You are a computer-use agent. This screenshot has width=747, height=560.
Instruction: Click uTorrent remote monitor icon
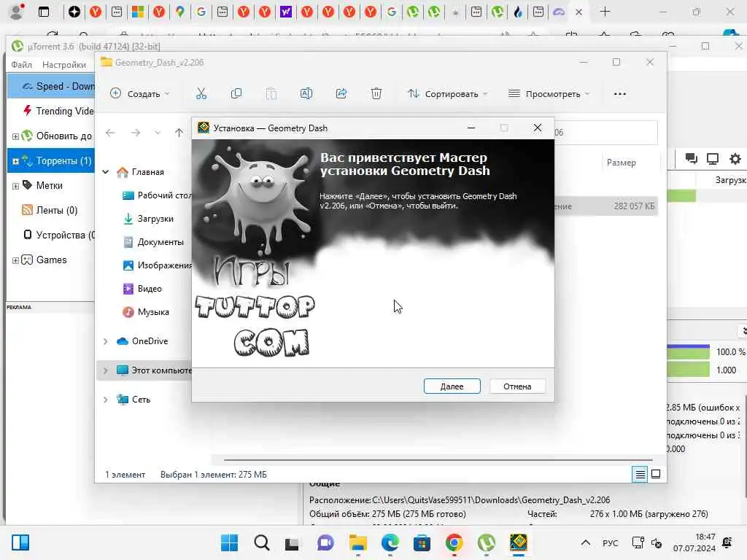point(713,158)
